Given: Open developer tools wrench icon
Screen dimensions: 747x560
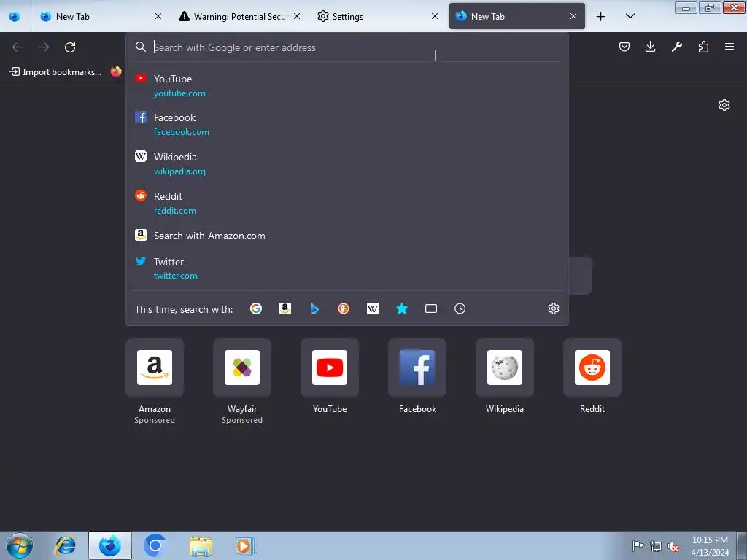Looking at the screenshot, I should click(x=676, y=47).
